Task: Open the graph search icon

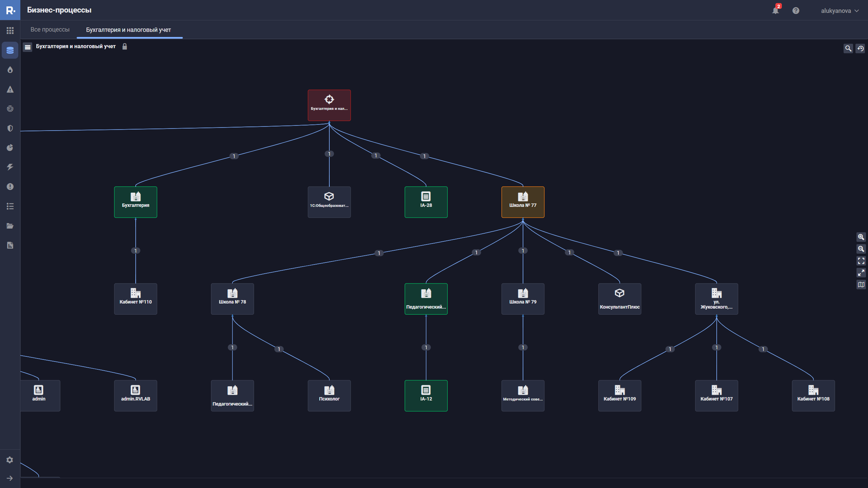Action: click(x=848, y=48)
